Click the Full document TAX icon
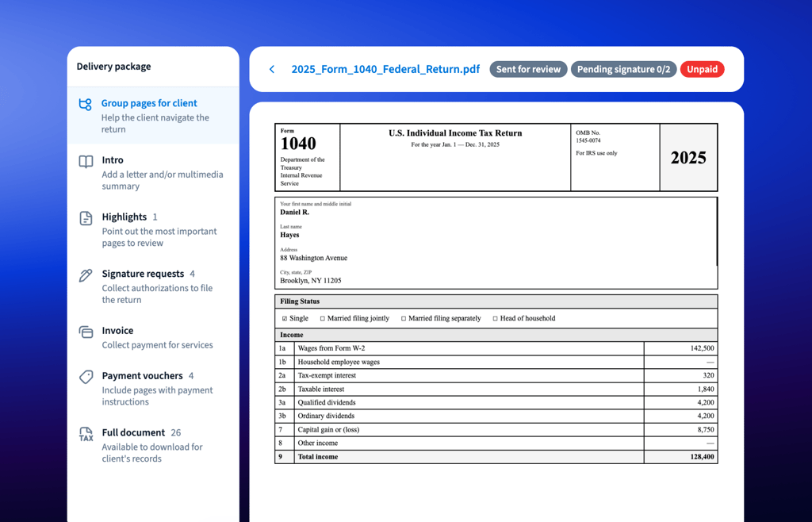 (x=86, y=434)
